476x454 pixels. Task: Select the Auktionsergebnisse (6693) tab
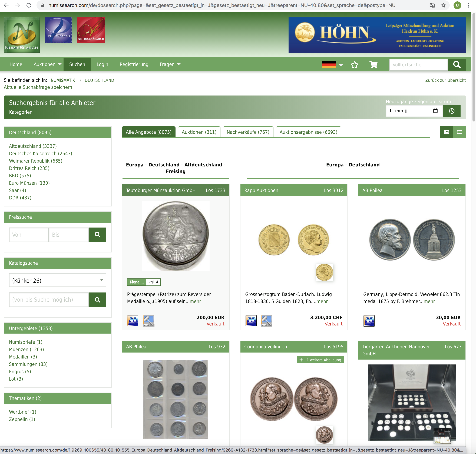[308, 132]
